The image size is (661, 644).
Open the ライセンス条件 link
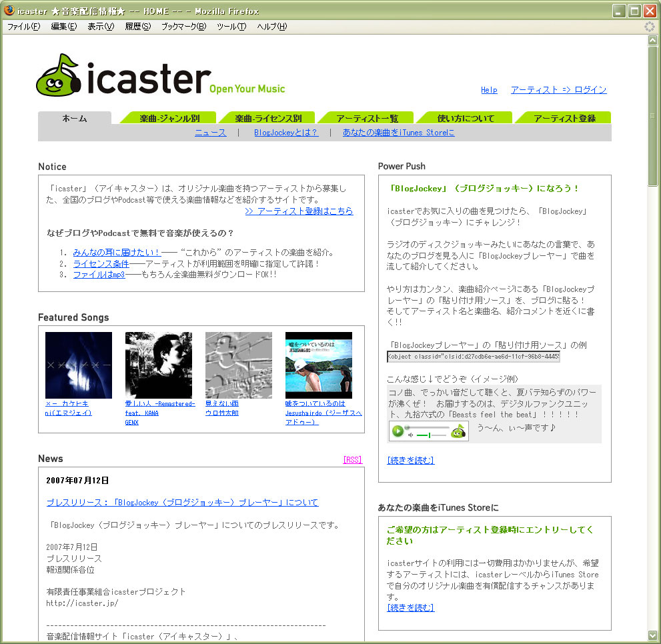101,264
